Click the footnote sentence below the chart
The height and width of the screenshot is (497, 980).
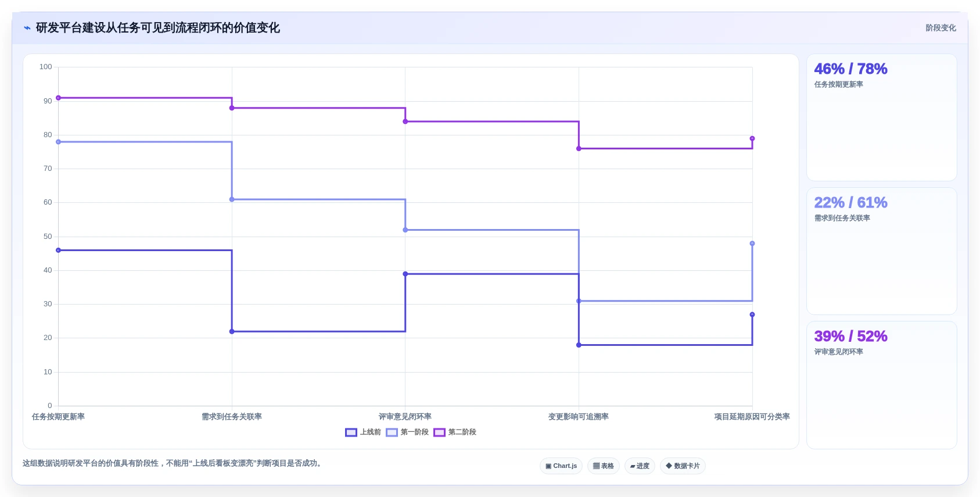173,463
